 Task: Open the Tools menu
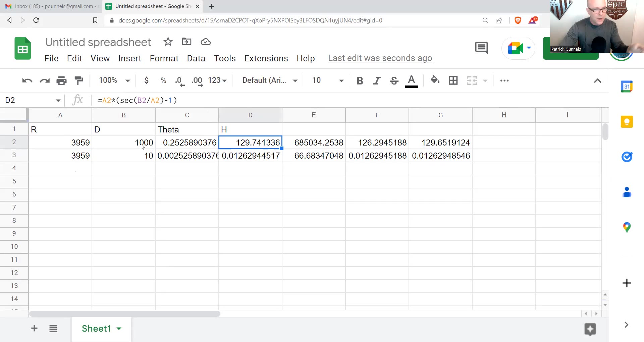click(225, 58)
